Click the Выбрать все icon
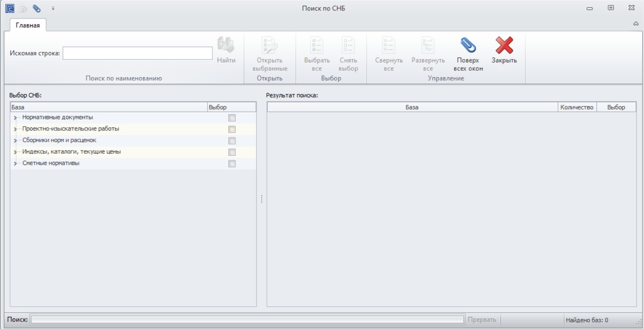Viewport: 644px width, 329px height. coord(317,45)
